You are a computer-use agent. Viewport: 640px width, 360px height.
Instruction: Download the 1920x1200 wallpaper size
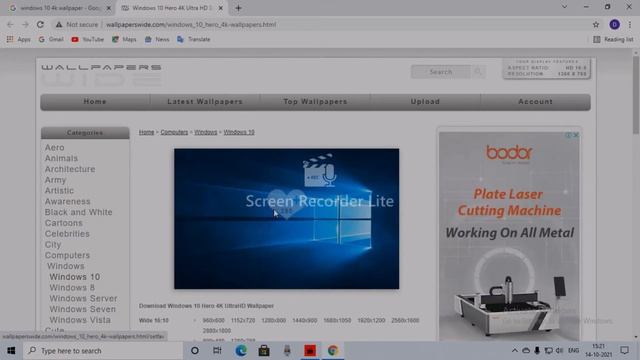click(x=371, y=320)
